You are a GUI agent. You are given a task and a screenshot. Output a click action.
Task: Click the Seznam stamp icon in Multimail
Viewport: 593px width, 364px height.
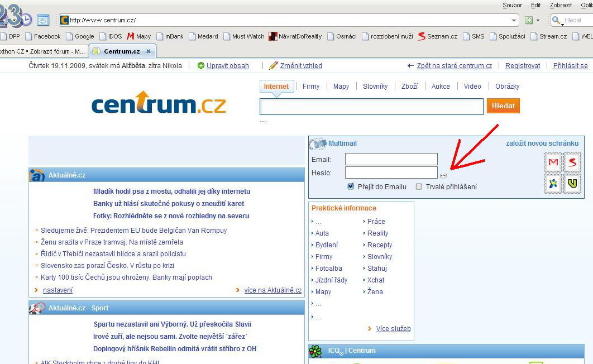pyautogui.click(x=572, y=162)
